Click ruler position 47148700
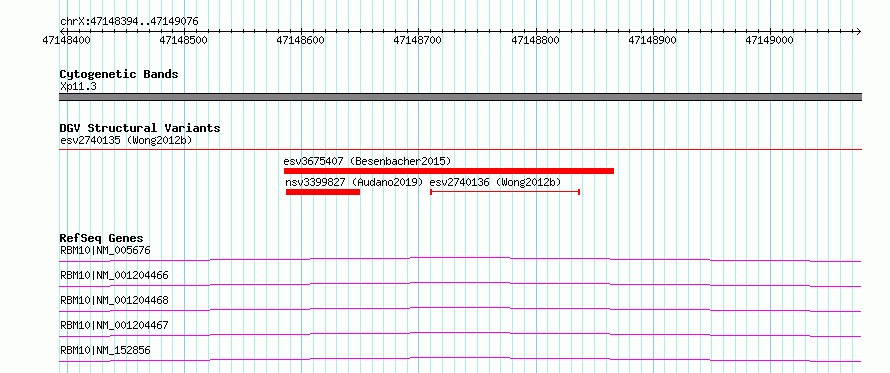Viewport: 890px width, 373px height. coord(417,40)
